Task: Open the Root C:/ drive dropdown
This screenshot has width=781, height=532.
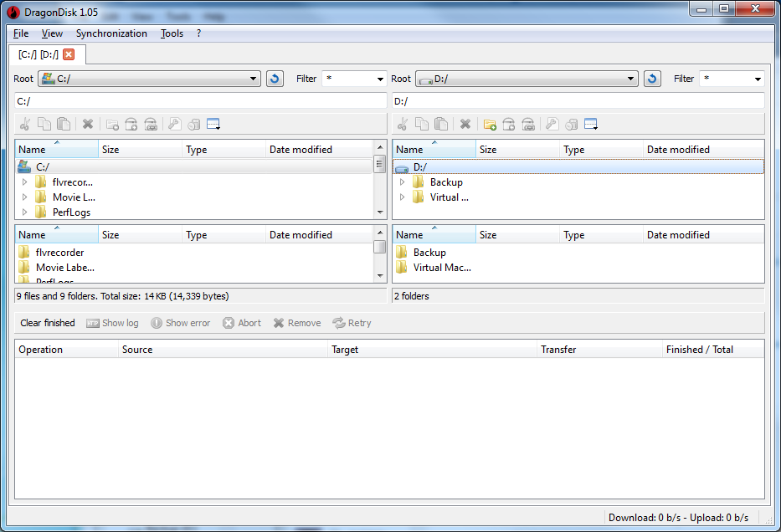Action: coord(150,79)
